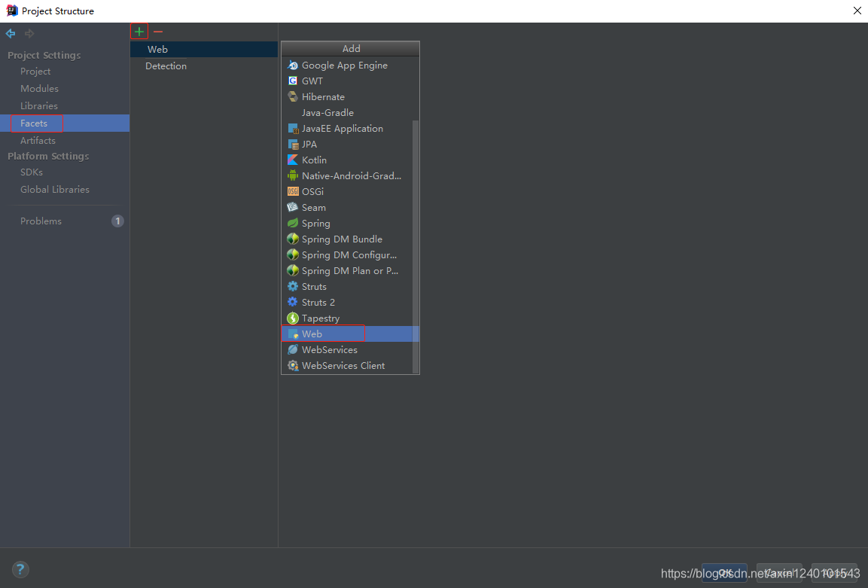868x588 pixels.
Task: Click the Add popup vertical scrollbar
Action: [x=416, y=246]
